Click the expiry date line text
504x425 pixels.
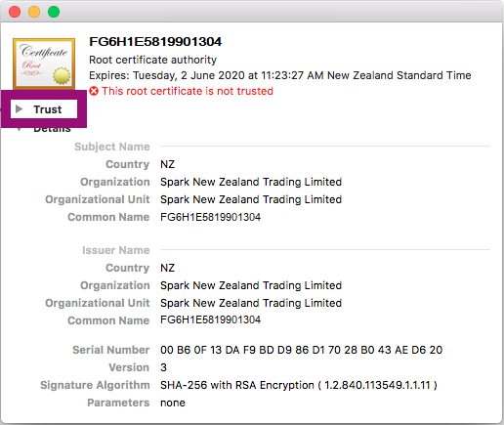pos(280,75)
